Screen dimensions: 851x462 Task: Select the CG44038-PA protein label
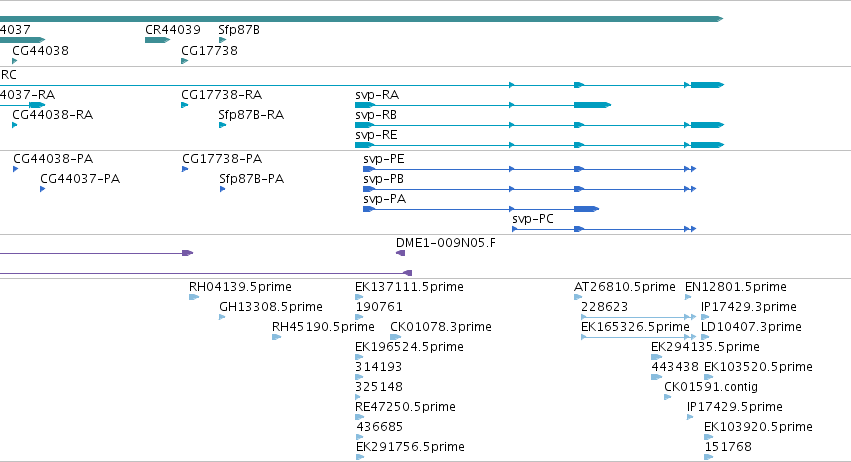(x=53, y=159)
